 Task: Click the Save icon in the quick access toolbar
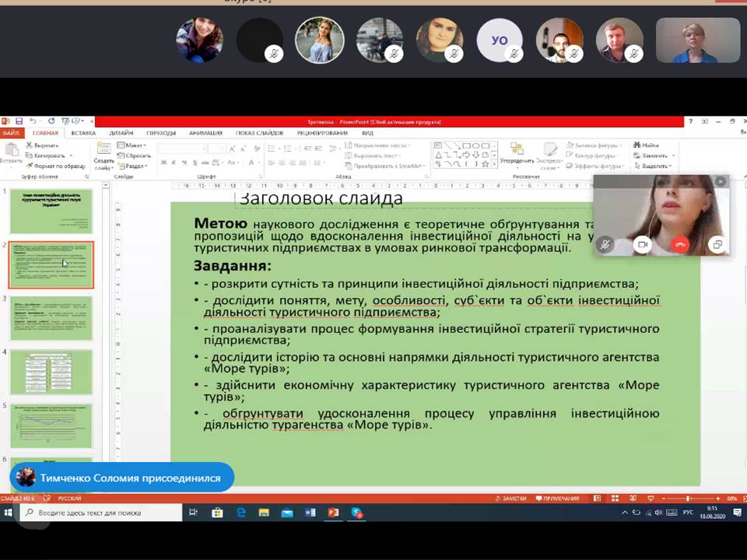point(19,121)
